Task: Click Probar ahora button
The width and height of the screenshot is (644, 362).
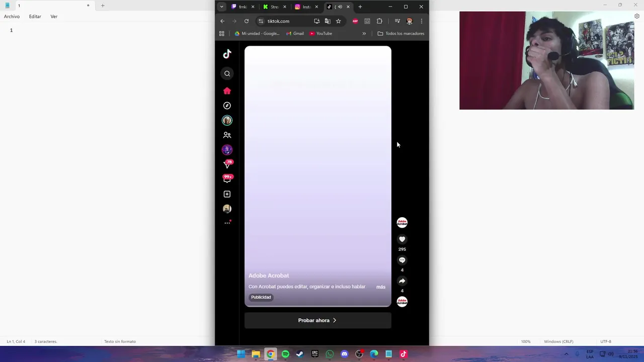Action: click(317, 320)
